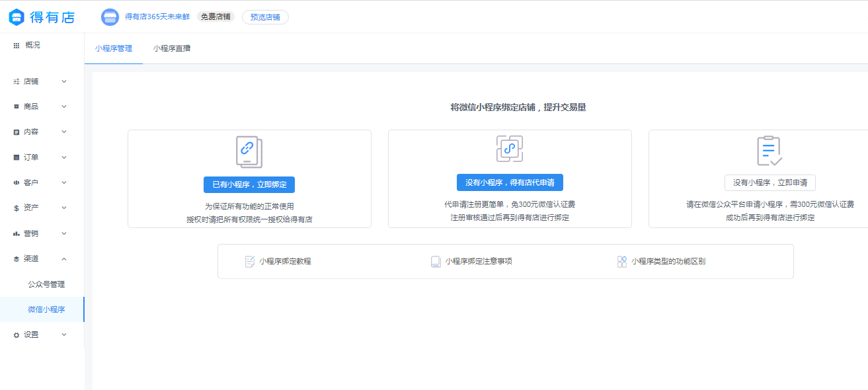Screen dimensions: 868x390
Task: Click the link icon above 已有小程序 card
Action: click(249, 151)
